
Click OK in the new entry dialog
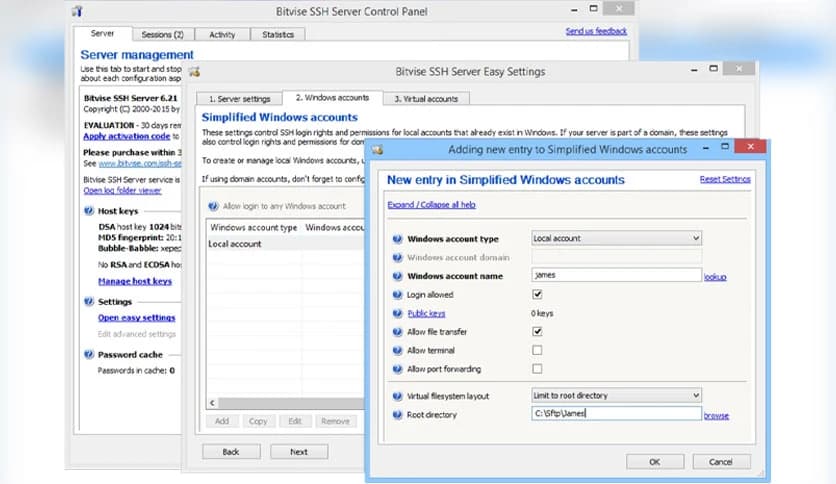pyautogui.click(x=655, y=462)
